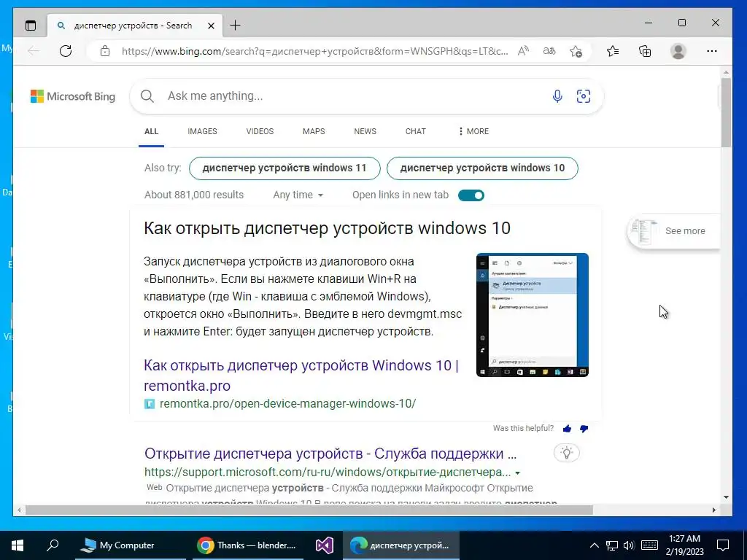Try suggestion диспетчер устройств windows 11
Image resolution: width=747 pixels, height=560 pixels.
point(285,168)
